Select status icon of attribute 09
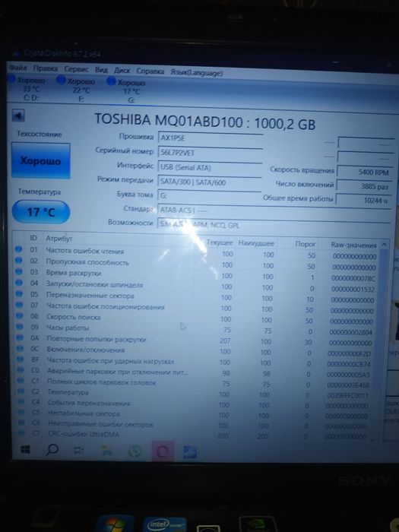 tap(19, 327)
